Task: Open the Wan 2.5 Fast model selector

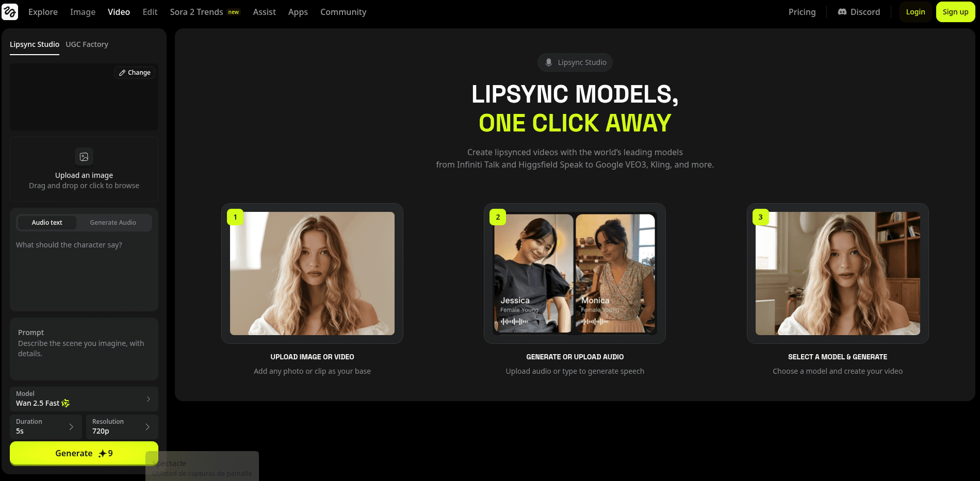Action: pos(84,399)
